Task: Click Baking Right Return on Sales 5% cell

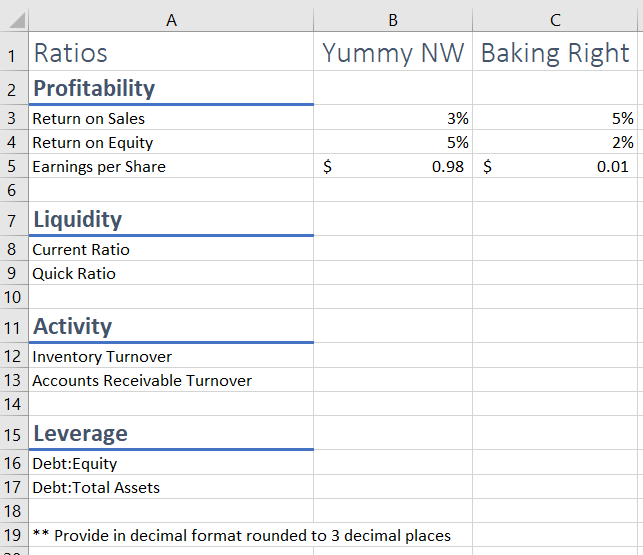Action: pyautogui.click(x=555, y=118)
